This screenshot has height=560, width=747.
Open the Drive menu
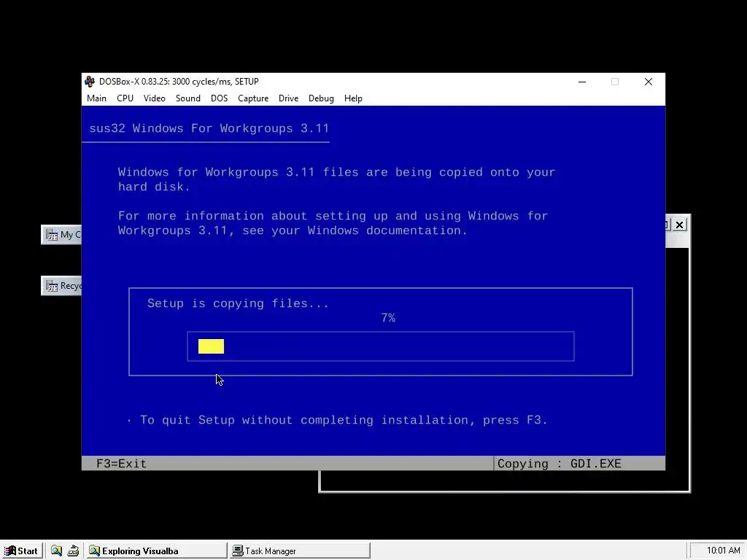[x=288, y=98]
